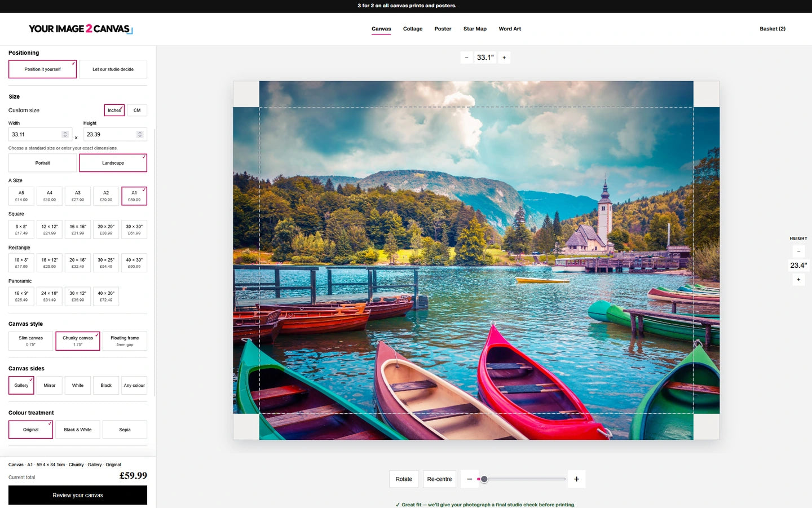The height and width of the screenshot is (508, 812).
Task: Click the Width field stepper arrows
Action: [x=65, y=134]
